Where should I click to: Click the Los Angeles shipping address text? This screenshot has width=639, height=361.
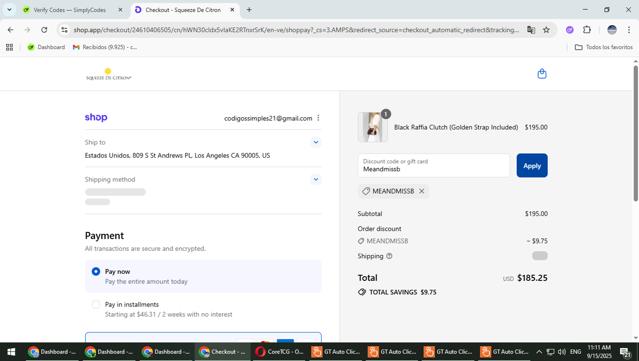(177, 155)
